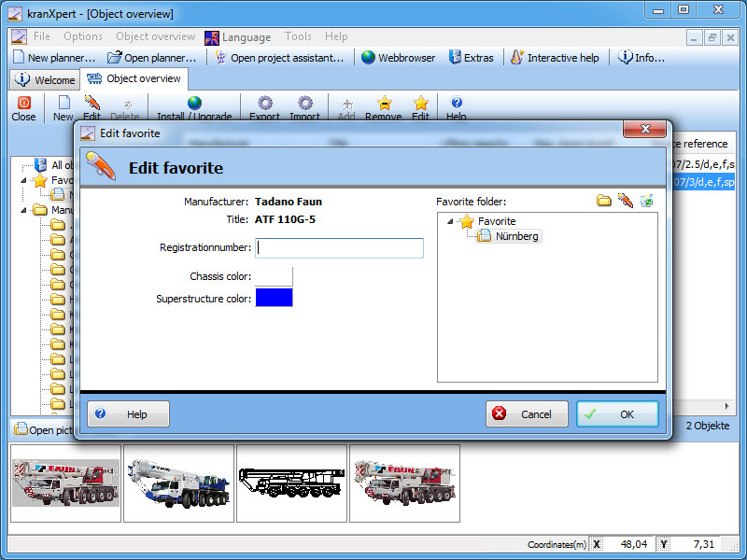
Task: Click the Remove favorite star icon
Action: 384,104
